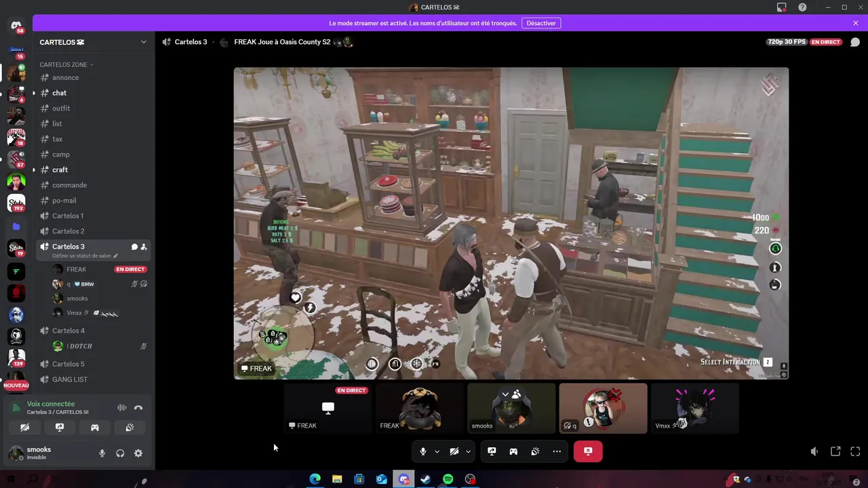
Task: Open Spotify from the taskbar
Action: click(448, 479)
